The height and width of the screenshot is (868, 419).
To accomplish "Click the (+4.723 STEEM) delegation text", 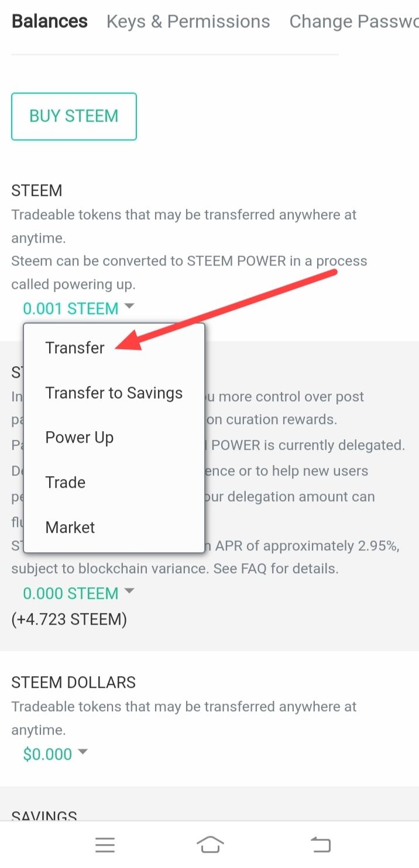I will click(x=69, y=619).
